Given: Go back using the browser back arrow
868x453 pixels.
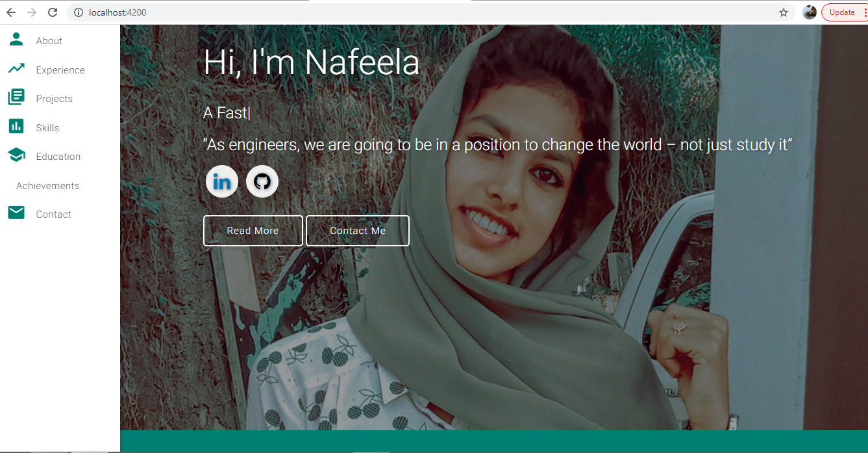Looking at the screenshot, I should [x=11, y=12].
